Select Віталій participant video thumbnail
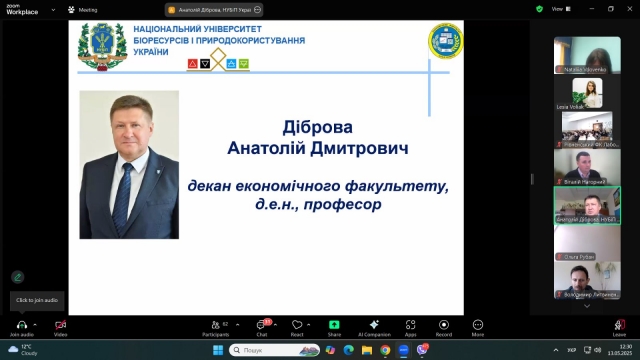640x360 pixels. (587, 167)
